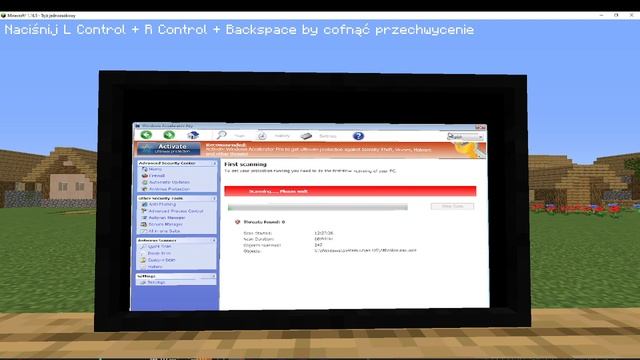Viewport: 640px width, 360px height.
Task: Collapse the Other Security Tools section
Action: coord(214,198)
